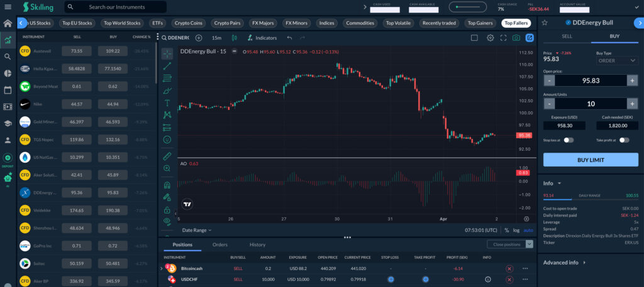
Task: Enter fullscreen chart mode
Action: click(x=503, y=38)
